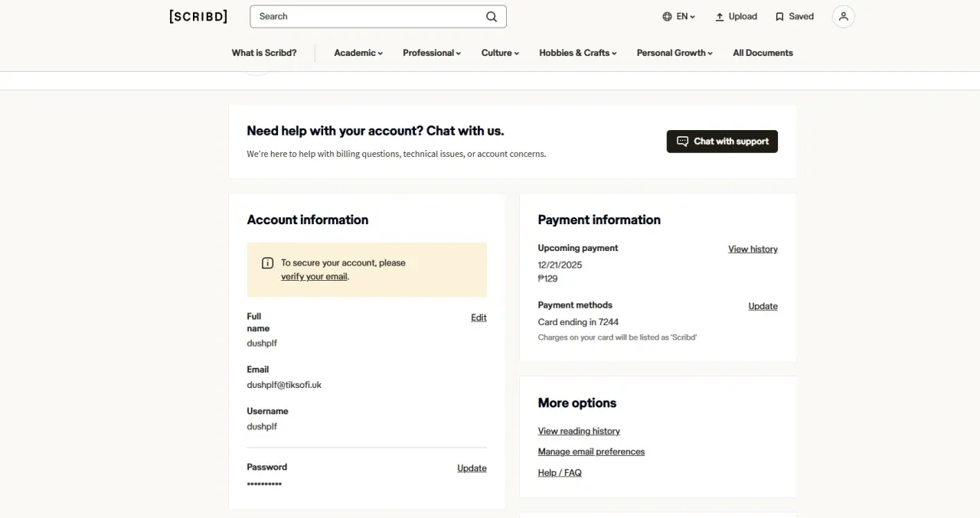The width and height of the screenshot is (980, 518).
Task: Open Help / FAQ link
Action: pyautogui.click(x=560, y=473)
